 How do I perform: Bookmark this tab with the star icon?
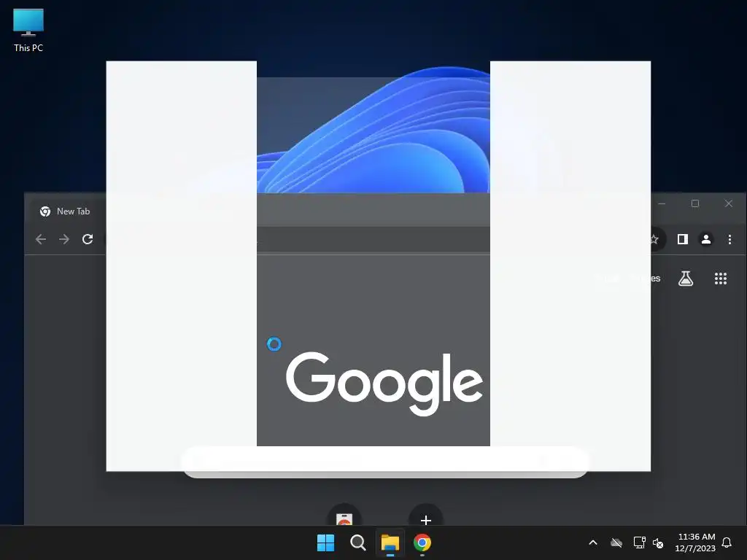click(x=654, y=239)
